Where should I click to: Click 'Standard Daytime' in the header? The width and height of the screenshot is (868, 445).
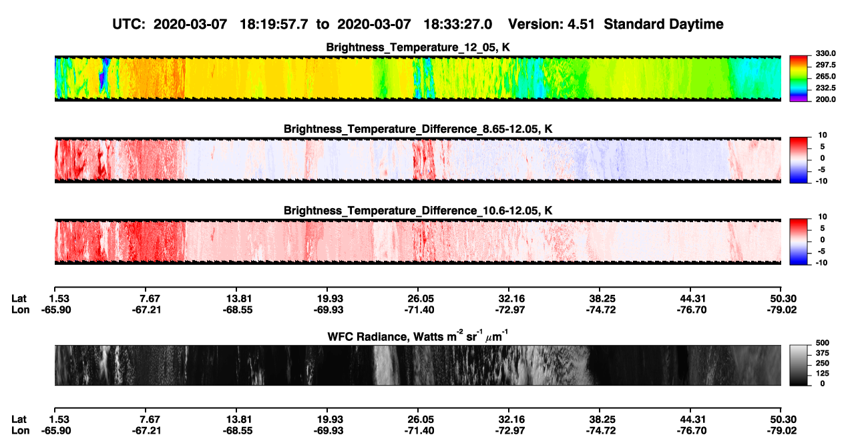point(662,24)
